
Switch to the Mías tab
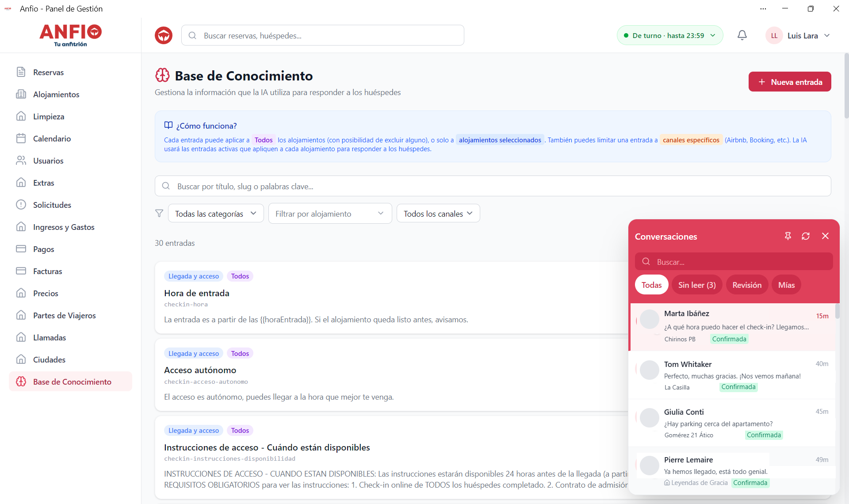click(x=787, y=285)
